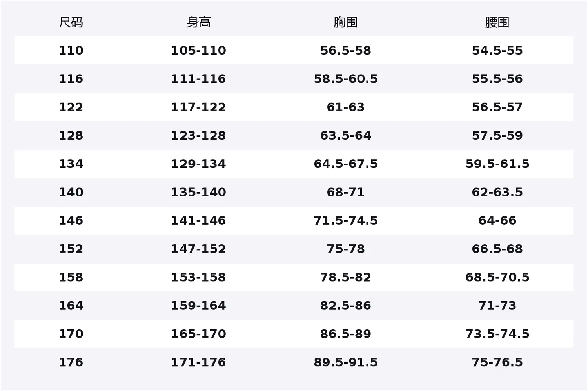Screen dimensions: 588x391
Task: Click chest value 89.5-91.5
Action: pos(345,362)
